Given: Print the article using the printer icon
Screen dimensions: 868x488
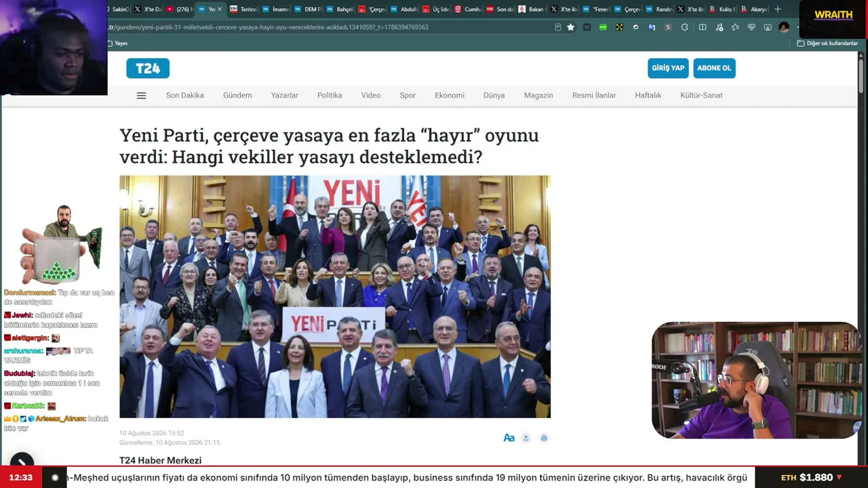Looking at the screenshot, I should [544, 438].
